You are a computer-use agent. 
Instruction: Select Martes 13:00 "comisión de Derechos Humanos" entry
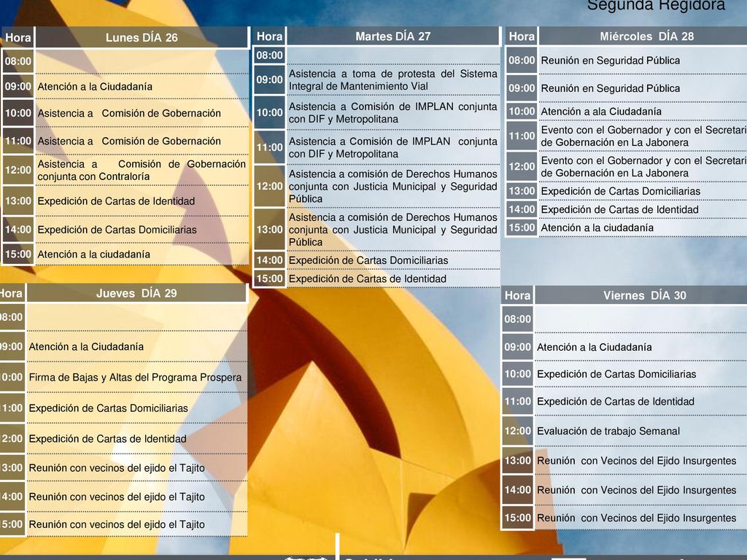pyautogui.click(x=393, y=230)
